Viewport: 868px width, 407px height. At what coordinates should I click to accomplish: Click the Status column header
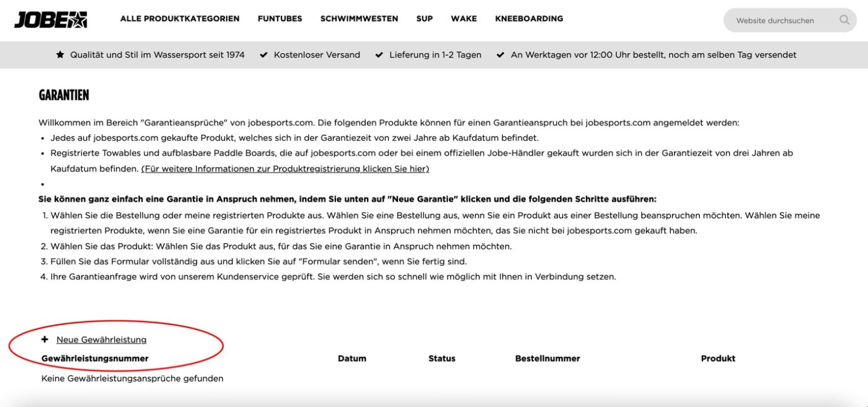coord(442,359)
